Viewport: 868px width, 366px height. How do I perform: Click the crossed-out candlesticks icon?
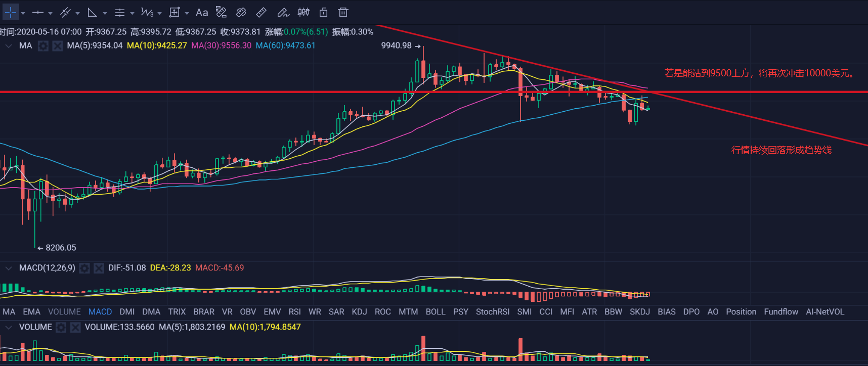click(303, 12)
